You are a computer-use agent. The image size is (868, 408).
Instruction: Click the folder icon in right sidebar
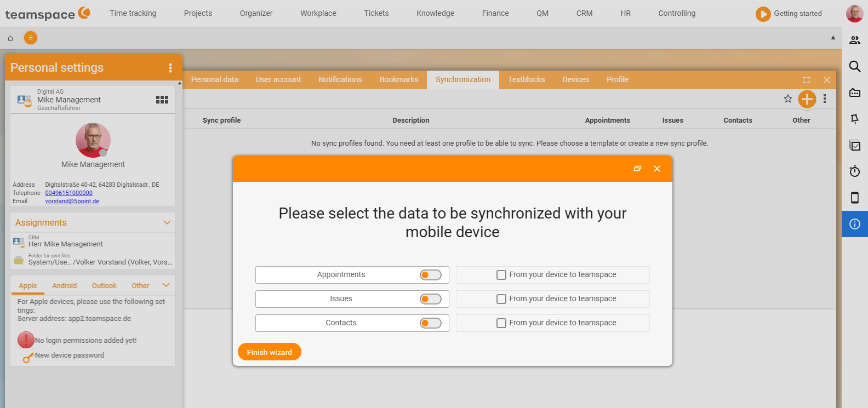855,93
